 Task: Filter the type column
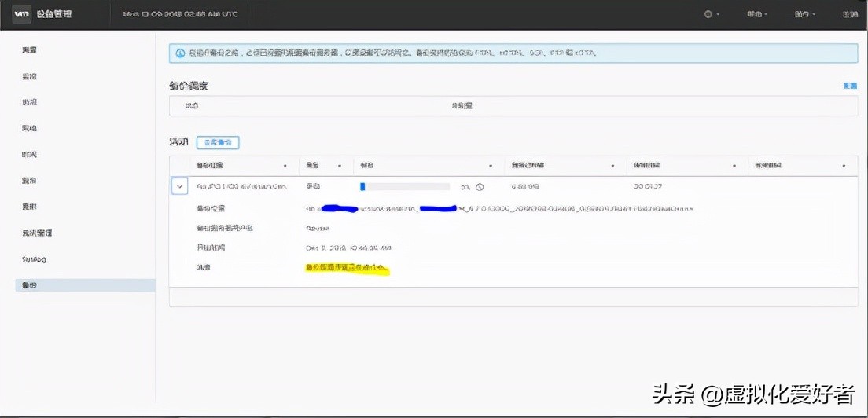(339, 166)
